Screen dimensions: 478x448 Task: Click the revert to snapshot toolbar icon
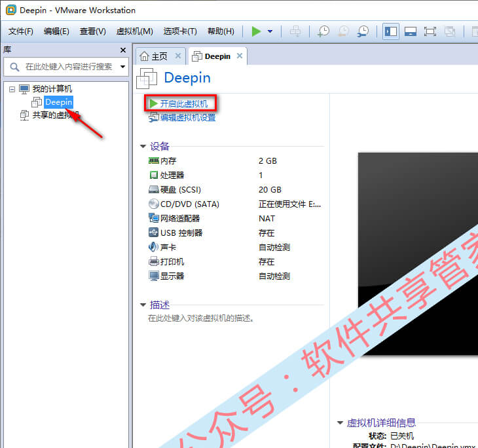(344, 31)
